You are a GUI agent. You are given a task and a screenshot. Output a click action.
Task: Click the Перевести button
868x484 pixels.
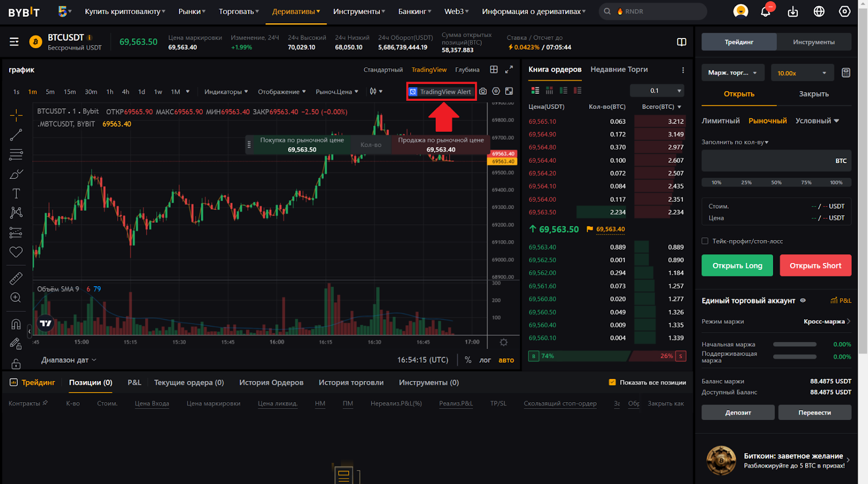[x=815, y=412]
